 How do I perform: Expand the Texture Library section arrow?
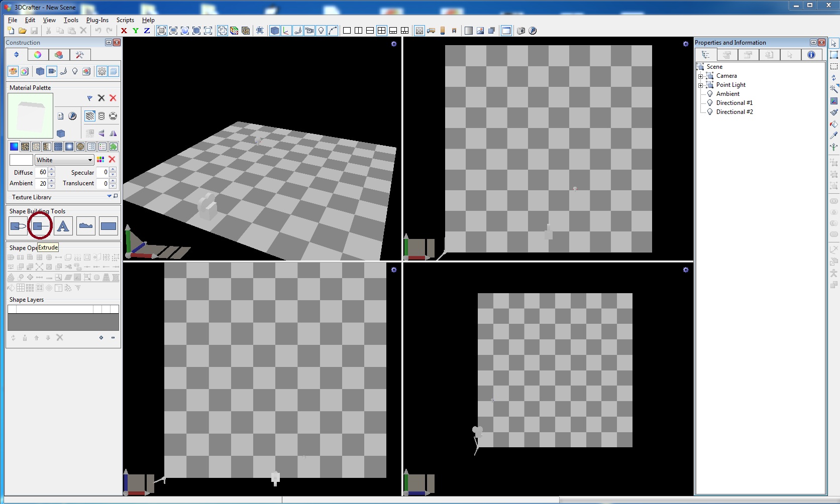tap(109, 196)
